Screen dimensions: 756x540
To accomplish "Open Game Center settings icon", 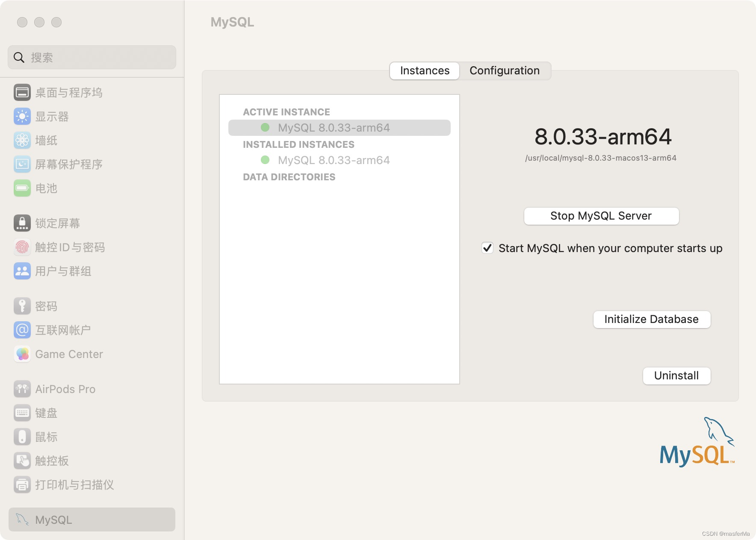I will (x=22, y=354).
